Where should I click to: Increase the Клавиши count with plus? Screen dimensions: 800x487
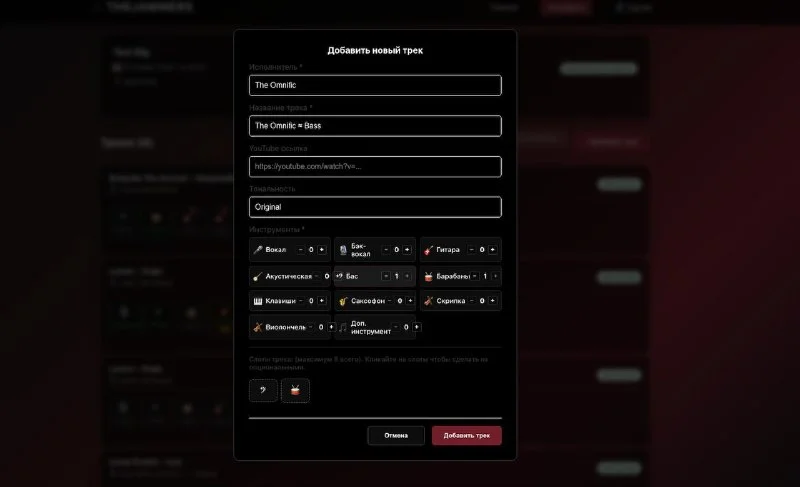[x=321, y=301]
